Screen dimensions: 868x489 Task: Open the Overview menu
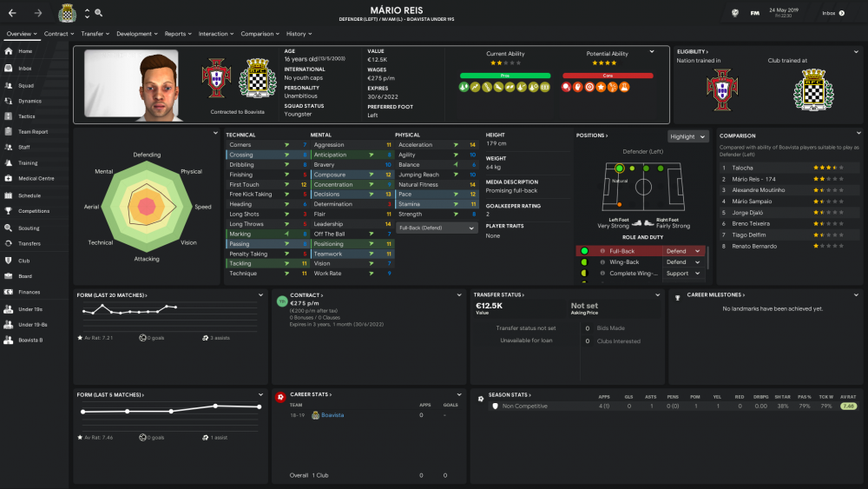point(22,34)
